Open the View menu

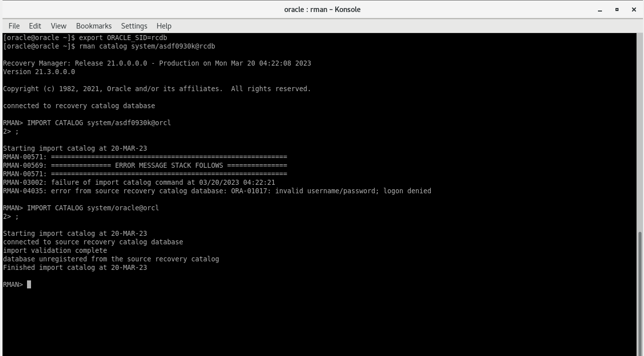tap(59, 26)
